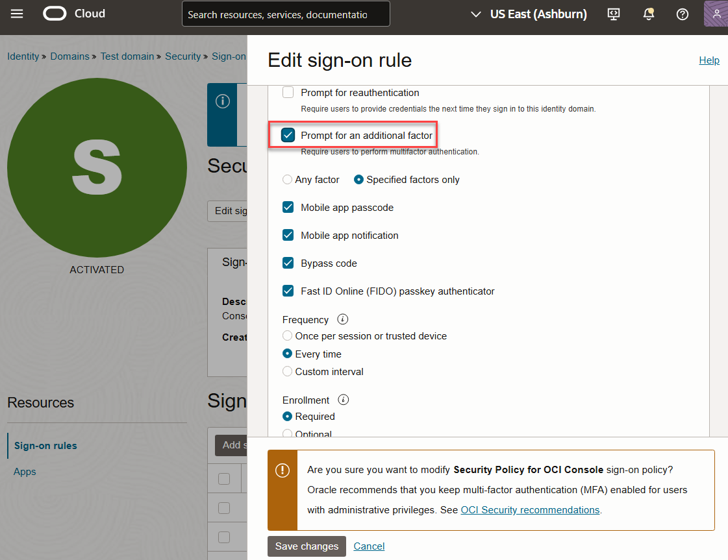Click the info icon next to Enrollment
This screenshot has width=728, height=560.
pyautogui.click(x=344, y=400)
